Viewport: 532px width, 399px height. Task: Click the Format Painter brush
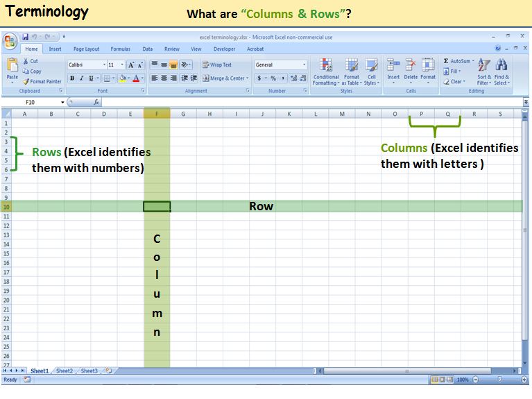pos(26,81)
